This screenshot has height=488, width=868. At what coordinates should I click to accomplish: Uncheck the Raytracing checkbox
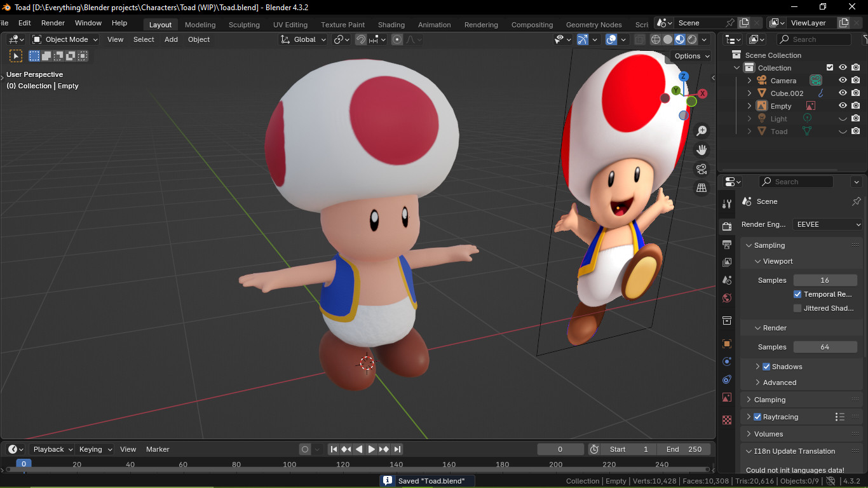point(757,417)
